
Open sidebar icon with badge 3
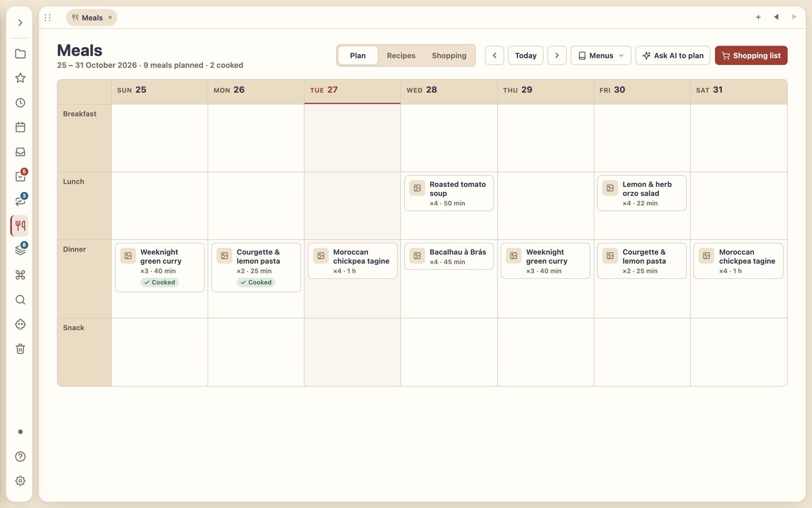tap(20, 201)
